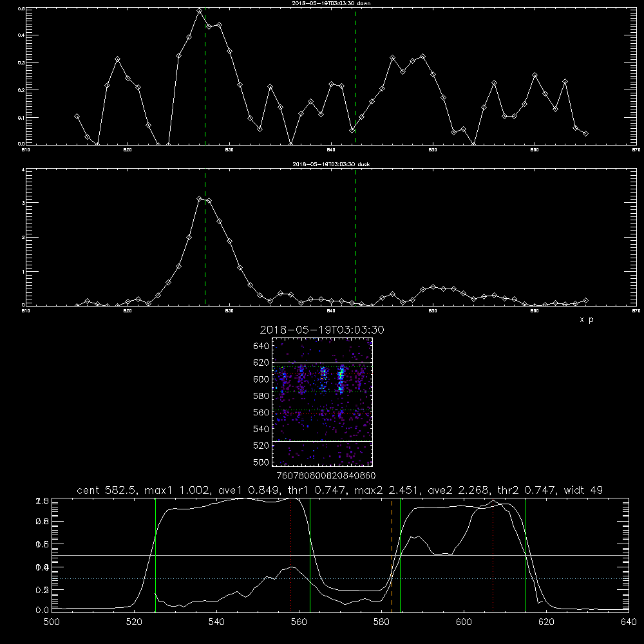Click the '830' x-axis label of dusk plot
The height and width of the screenshot is (644, 644).
click(229, 311)
